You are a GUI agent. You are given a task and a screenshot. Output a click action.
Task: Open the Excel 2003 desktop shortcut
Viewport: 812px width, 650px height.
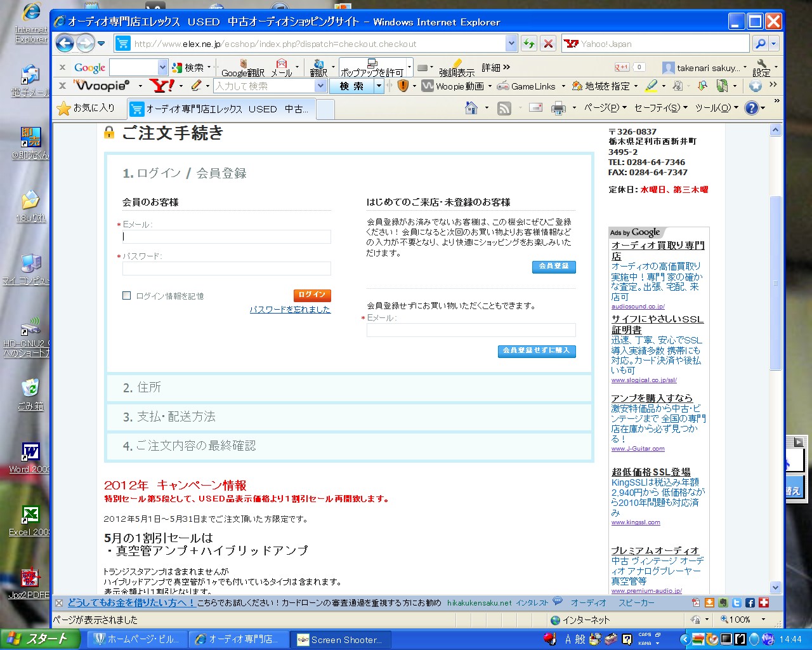click(30, 521)
